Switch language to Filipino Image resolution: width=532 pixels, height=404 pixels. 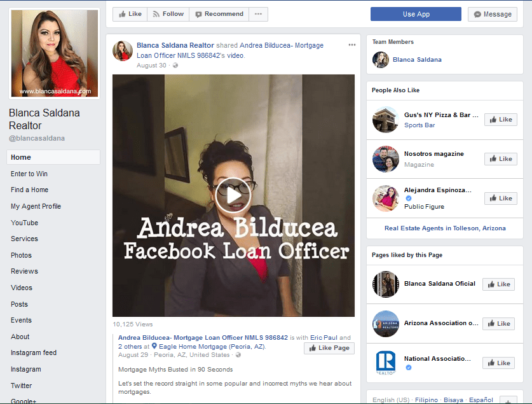(426, 400)
